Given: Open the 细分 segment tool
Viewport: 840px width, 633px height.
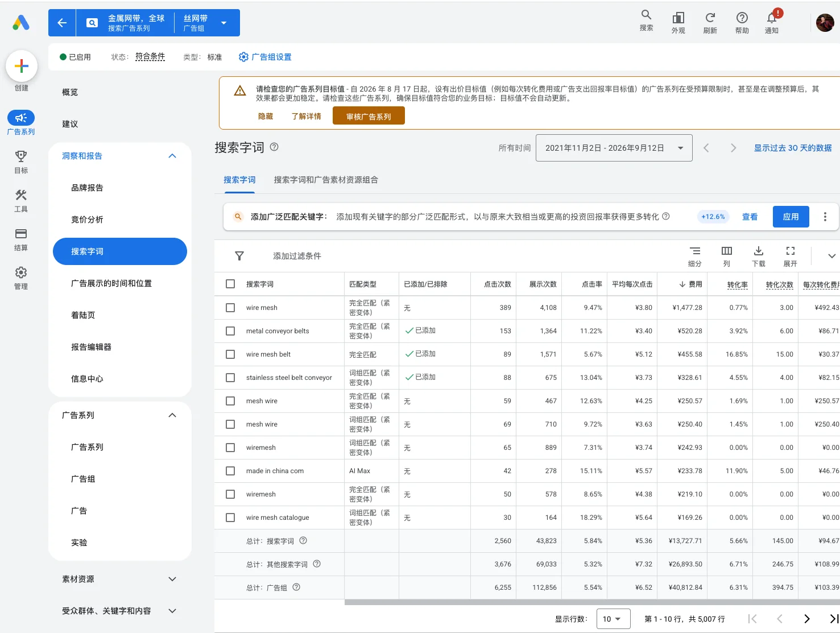Looking at the screenshot, I should coord(694,256).
